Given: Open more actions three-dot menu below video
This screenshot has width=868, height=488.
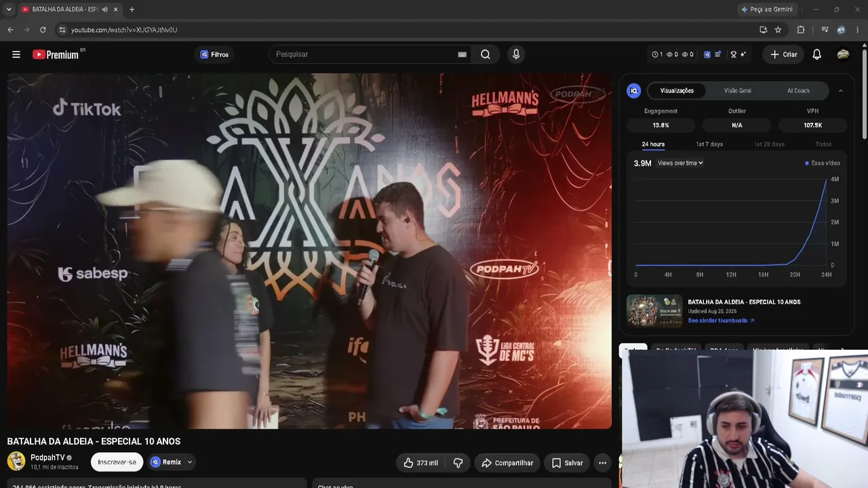Looking at the screenshot, I should [602, 463].
